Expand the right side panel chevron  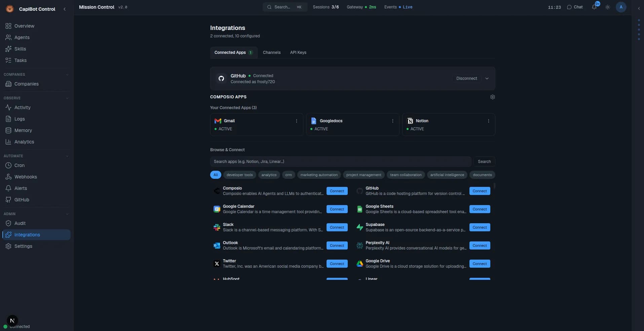639,8
